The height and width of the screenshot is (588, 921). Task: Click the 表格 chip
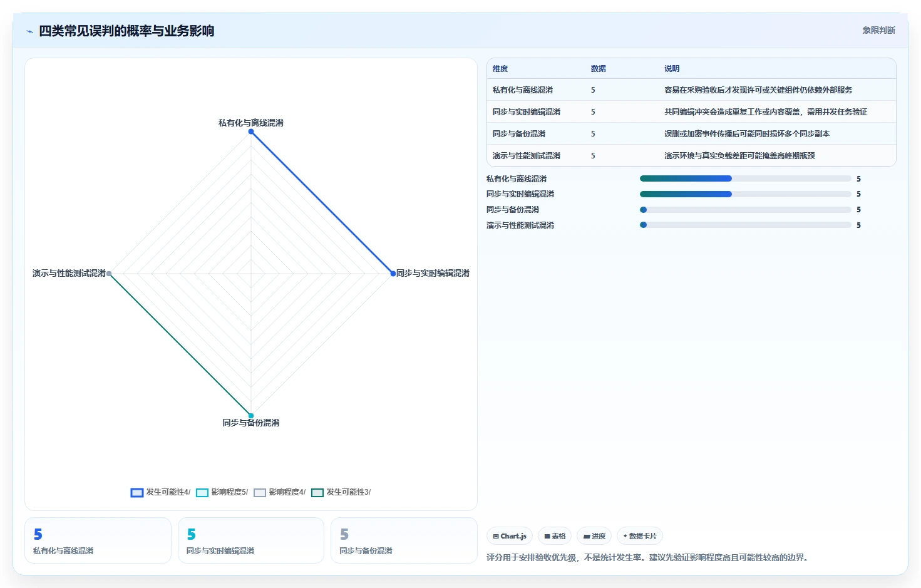point(555,536)
